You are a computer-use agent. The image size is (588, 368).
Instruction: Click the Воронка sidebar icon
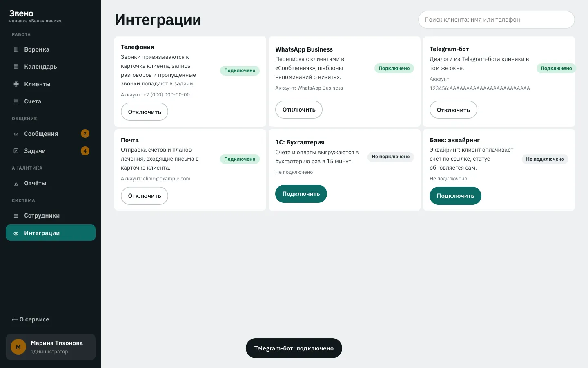[x=16, y=49]
